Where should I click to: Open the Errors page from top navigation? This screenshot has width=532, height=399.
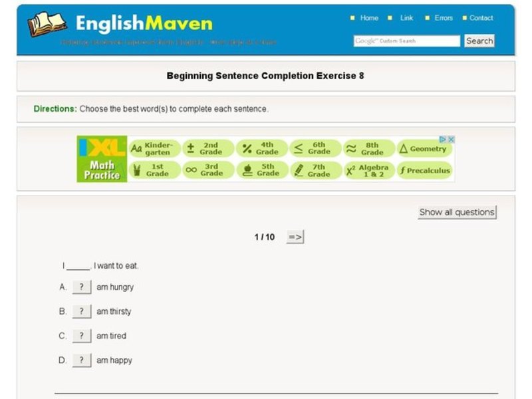pyautogui.click(x=442, y=18)
